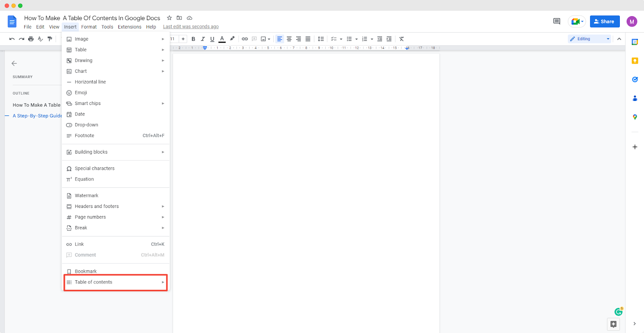Toggle Bold formatting
The width and height of the screenshot is (644, 333).
(x=193, y=39)
